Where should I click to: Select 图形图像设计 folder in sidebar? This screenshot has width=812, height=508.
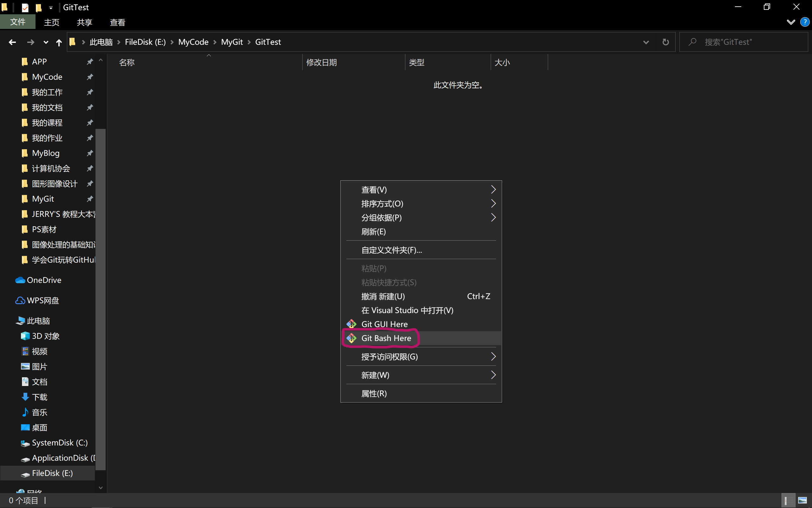pyautogui.click(x=55, y=184)
